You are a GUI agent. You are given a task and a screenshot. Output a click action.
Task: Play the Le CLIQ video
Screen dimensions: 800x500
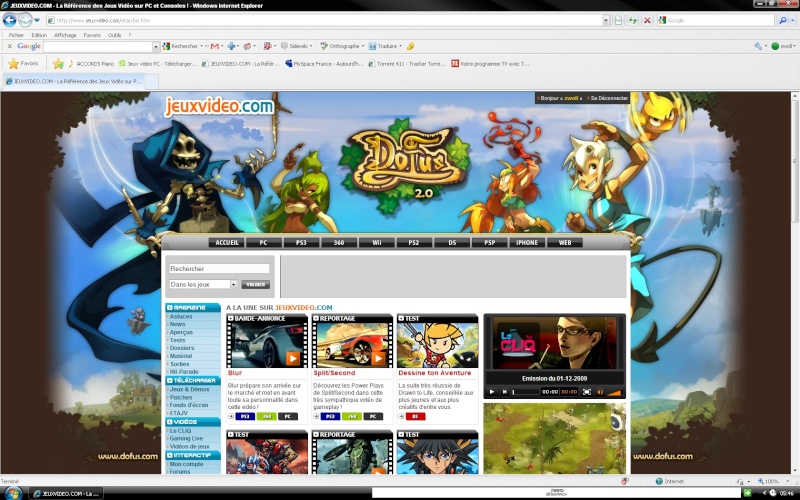coord(492,392)
